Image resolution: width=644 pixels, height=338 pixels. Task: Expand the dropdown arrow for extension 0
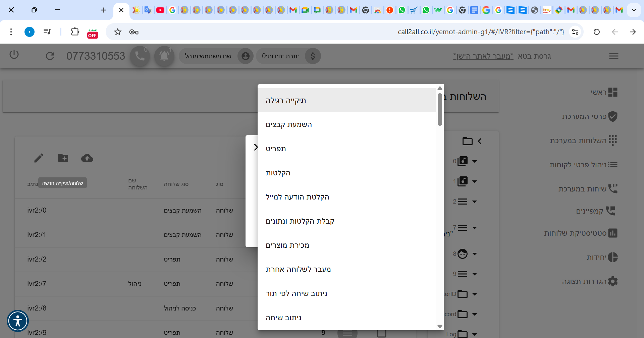click(475, 161)
